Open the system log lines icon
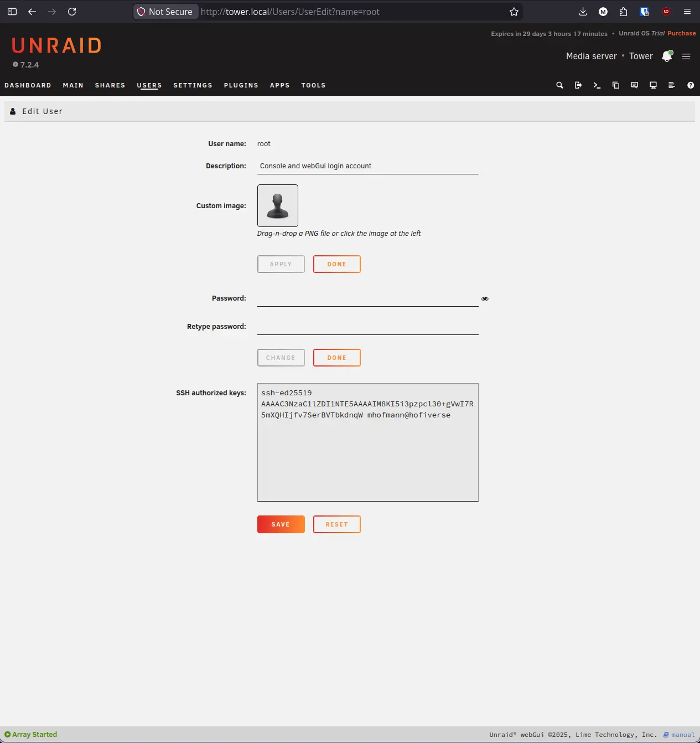This screenshot has height=743, width=700. [672, 85]
